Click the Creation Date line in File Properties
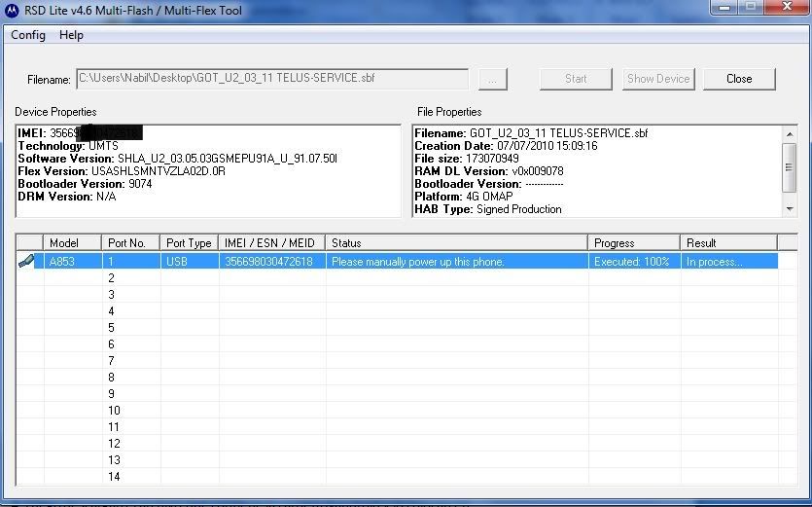 pos(506,146)
